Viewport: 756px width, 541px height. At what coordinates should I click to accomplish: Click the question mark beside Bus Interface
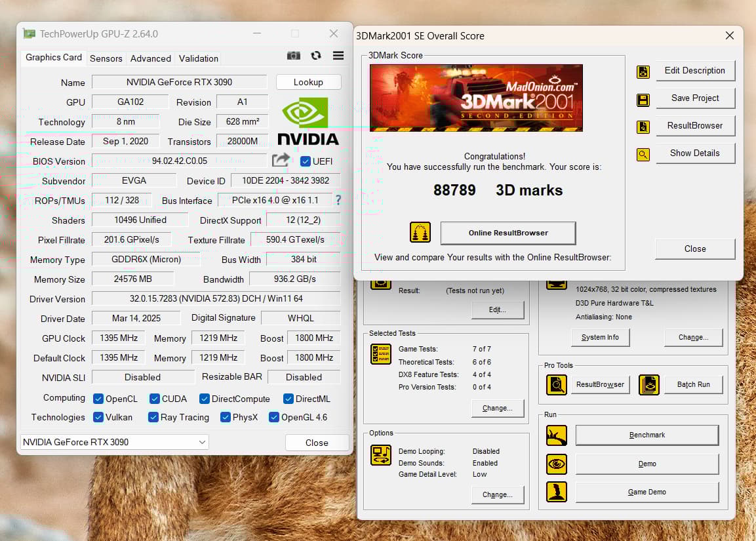click(338, 200)
